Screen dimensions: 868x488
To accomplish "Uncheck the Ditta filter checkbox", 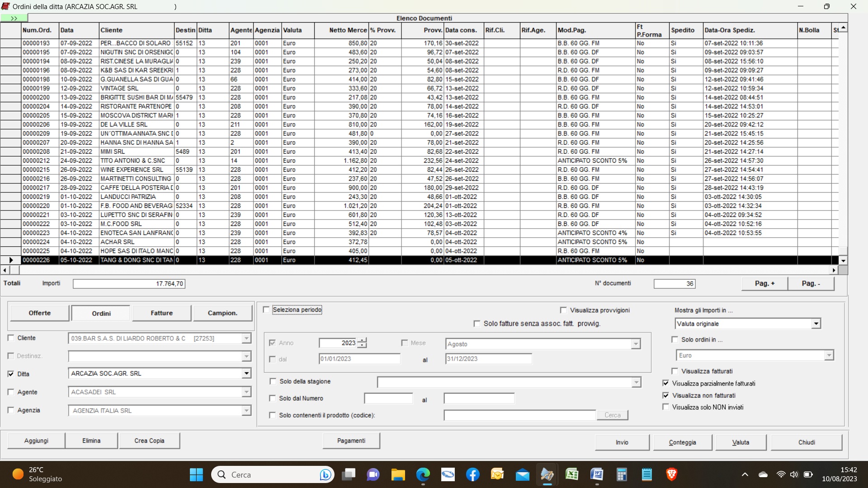I will click(x=11, y=374).
